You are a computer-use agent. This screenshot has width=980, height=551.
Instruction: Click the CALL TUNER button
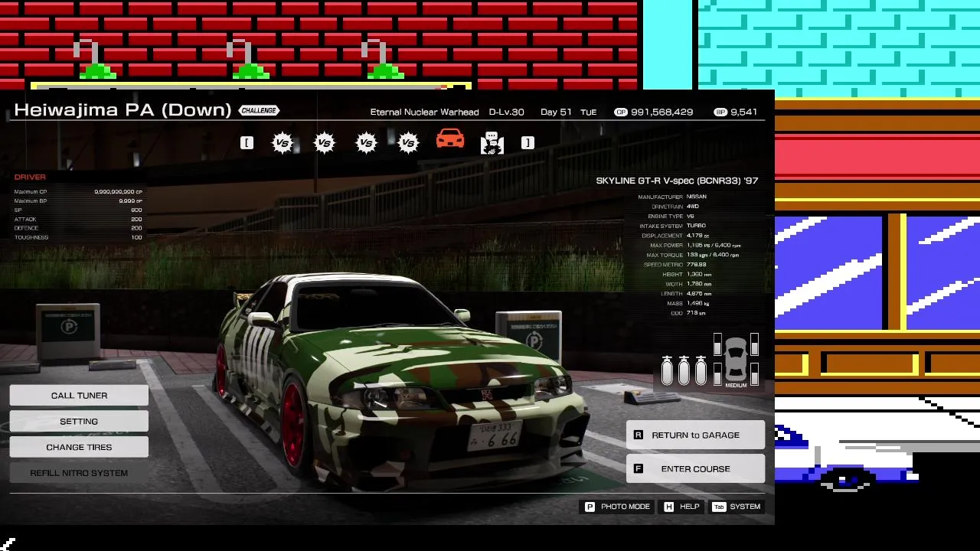pos(79,396)
